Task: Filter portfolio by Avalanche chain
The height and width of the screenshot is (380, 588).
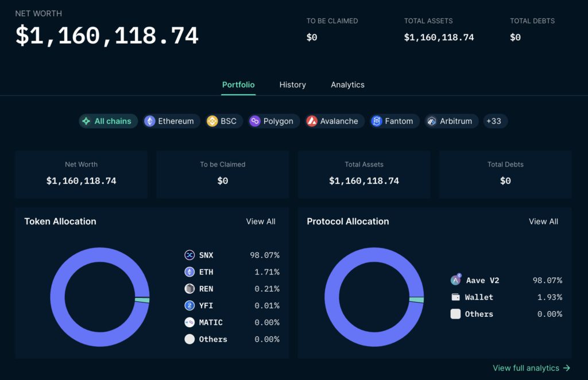Action: pos(333,121)
